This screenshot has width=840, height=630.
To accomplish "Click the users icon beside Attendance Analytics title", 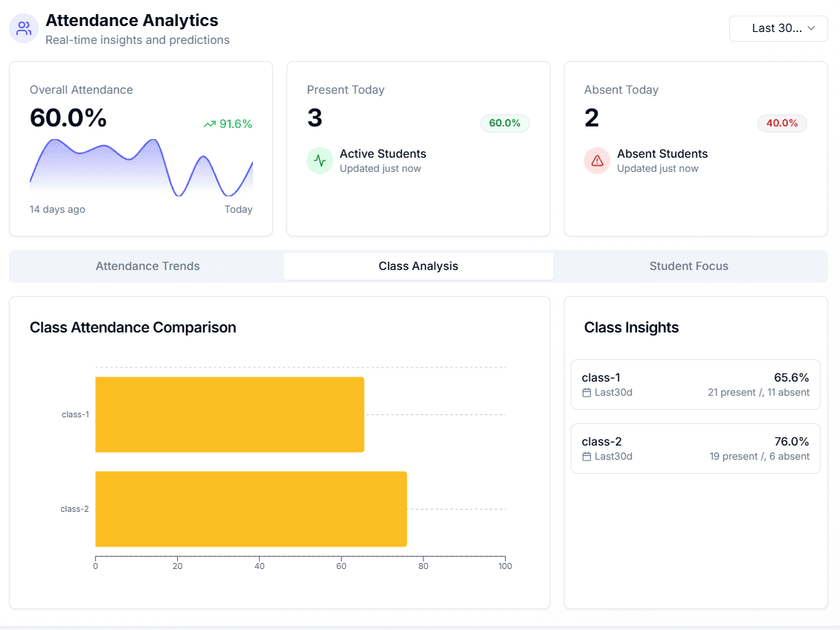I will pos(23,28).
